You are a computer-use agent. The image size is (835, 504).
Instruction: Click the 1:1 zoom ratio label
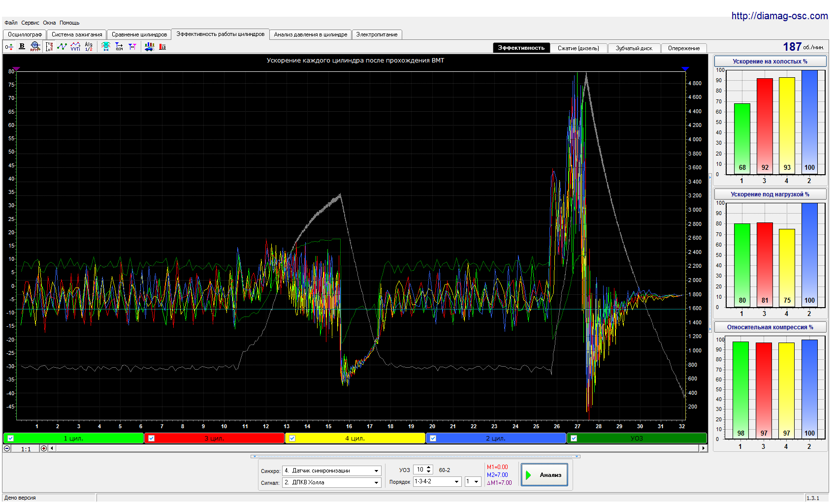point(26,449)
